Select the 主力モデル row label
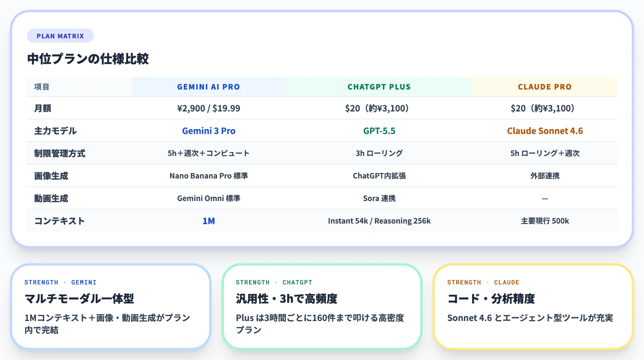 click(55, 131)
